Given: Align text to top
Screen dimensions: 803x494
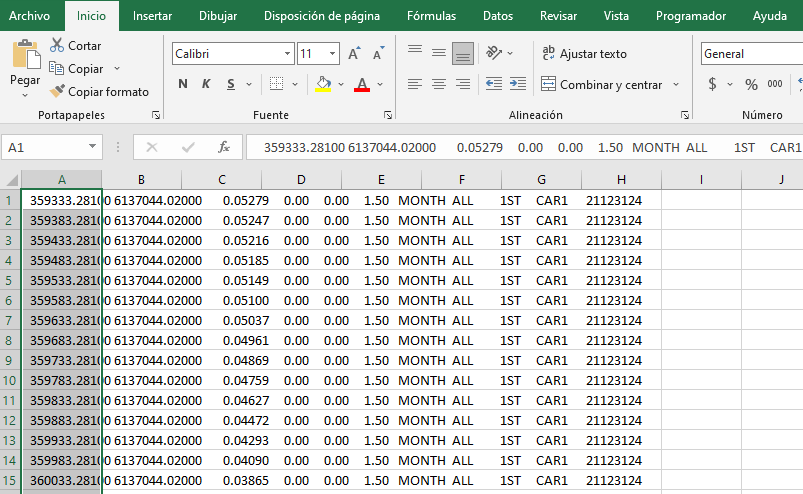Looking at the screenshot, I should point(415,52).
